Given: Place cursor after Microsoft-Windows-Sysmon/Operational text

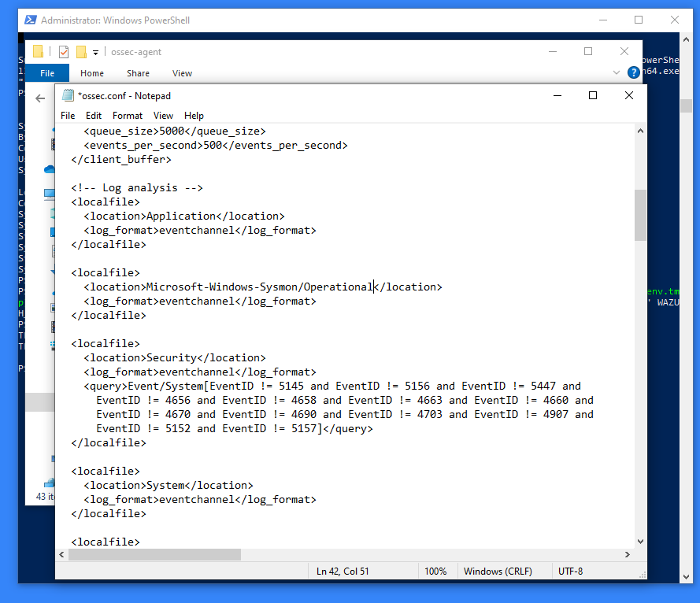Looking at the screenshot, I should tap(374, 287).
